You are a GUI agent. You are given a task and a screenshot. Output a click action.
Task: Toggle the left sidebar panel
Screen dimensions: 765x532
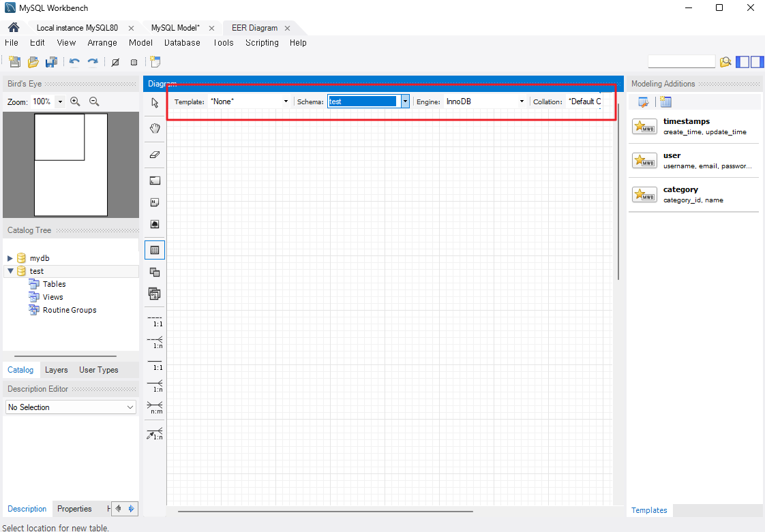(742, 62)
